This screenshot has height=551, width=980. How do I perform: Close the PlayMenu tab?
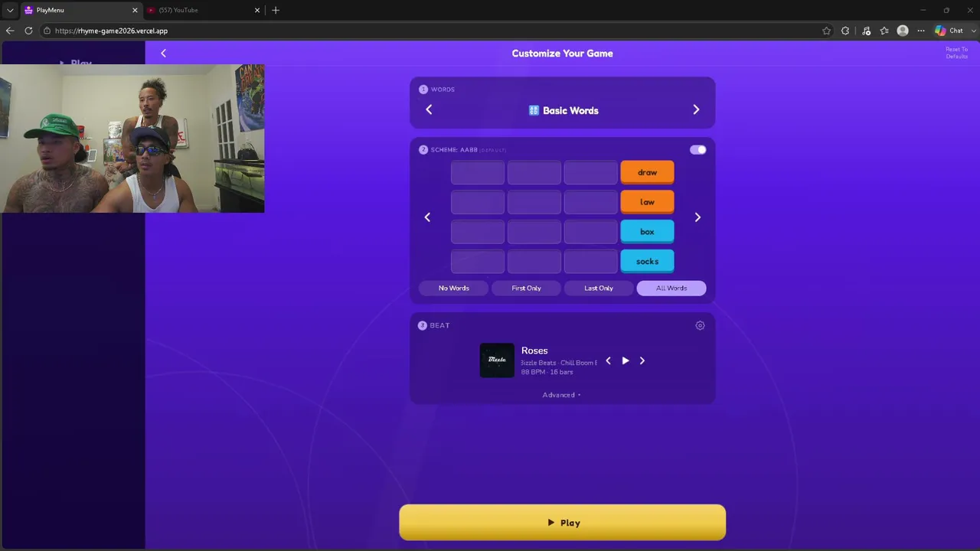[x=136, y=10]
